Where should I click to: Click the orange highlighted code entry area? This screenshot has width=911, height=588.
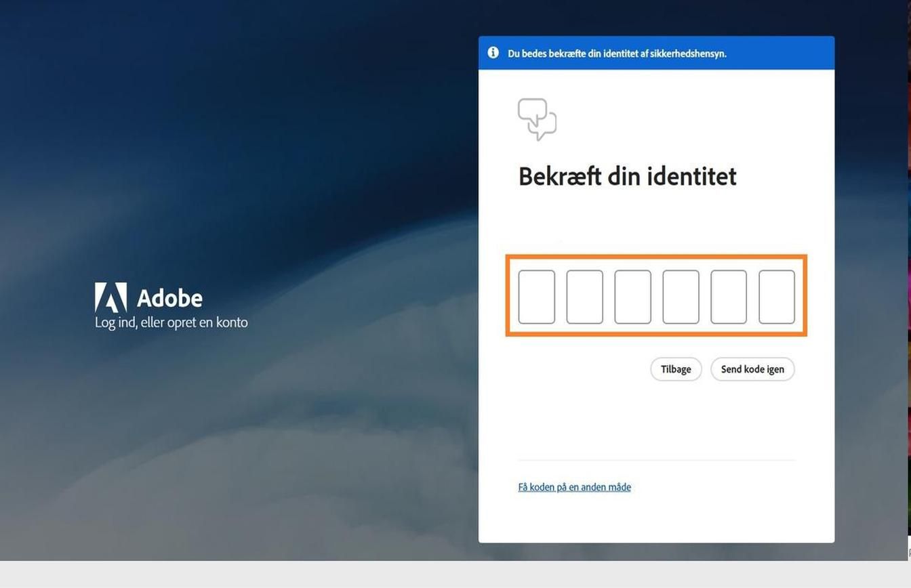tap(656, 296)
